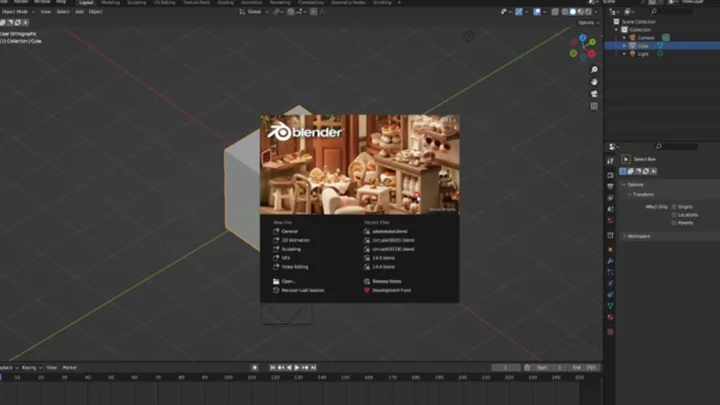The width and height of the screenshot is (720, 405).
Task: Open the Output properties tab icon
Action: pos(610,186)
